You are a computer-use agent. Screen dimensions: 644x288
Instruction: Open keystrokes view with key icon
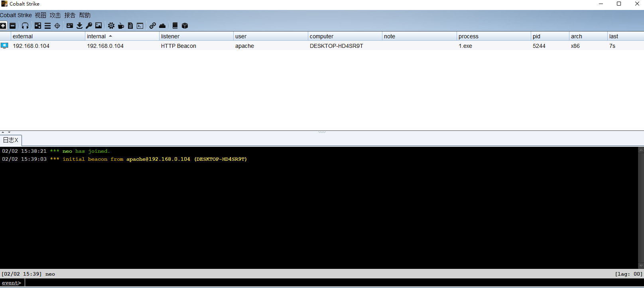(89, 26)
